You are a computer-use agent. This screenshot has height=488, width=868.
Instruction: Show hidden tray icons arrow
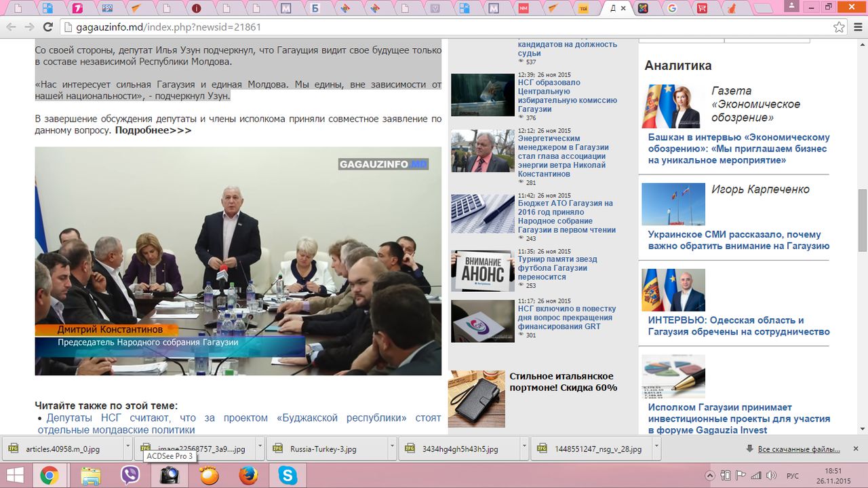[710, 475]
